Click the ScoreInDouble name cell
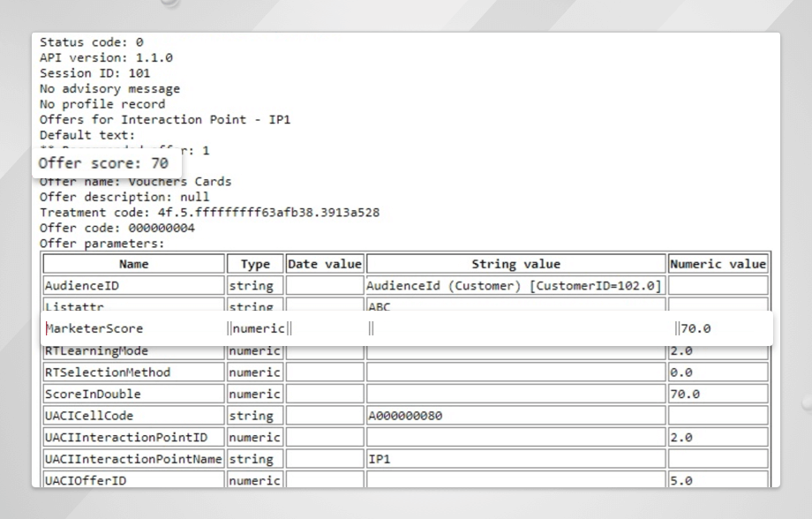 point(133,395)
